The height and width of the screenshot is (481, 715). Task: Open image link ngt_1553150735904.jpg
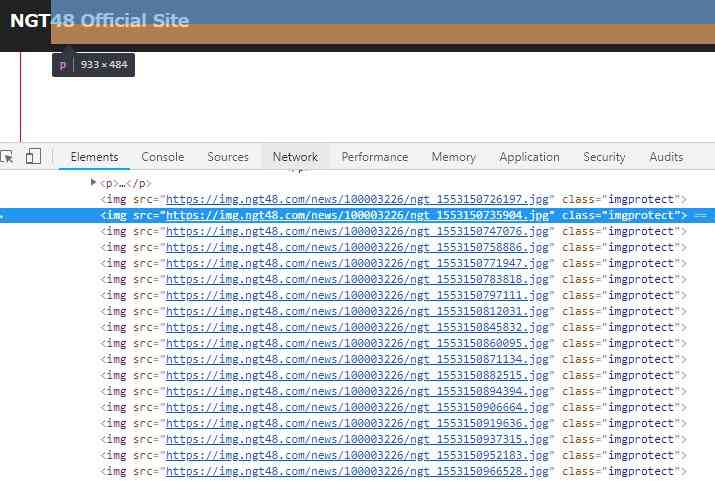(357, 215)
